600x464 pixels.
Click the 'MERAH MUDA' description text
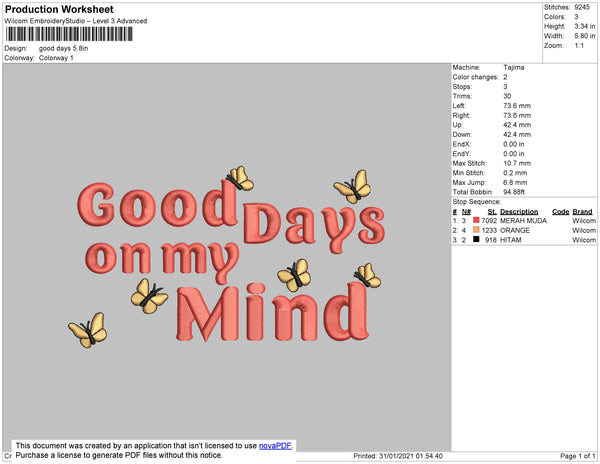coord(523,221)
